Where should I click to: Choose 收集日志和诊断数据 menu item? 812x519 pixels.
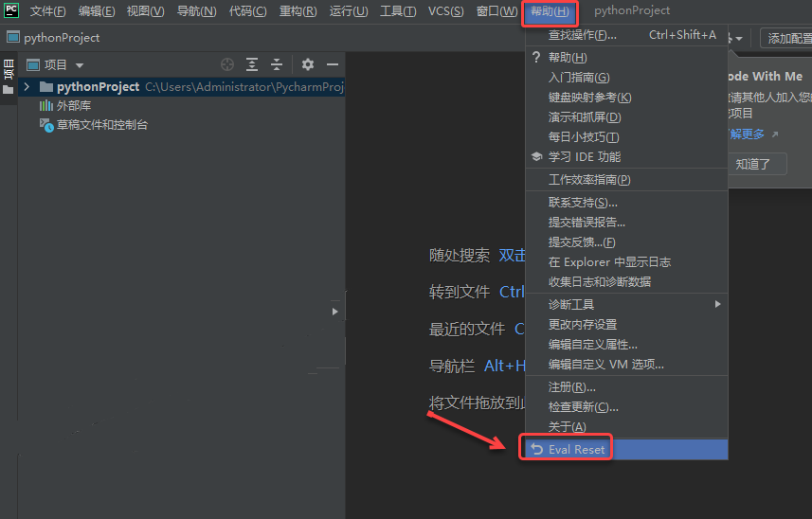(x=626, y=282)
